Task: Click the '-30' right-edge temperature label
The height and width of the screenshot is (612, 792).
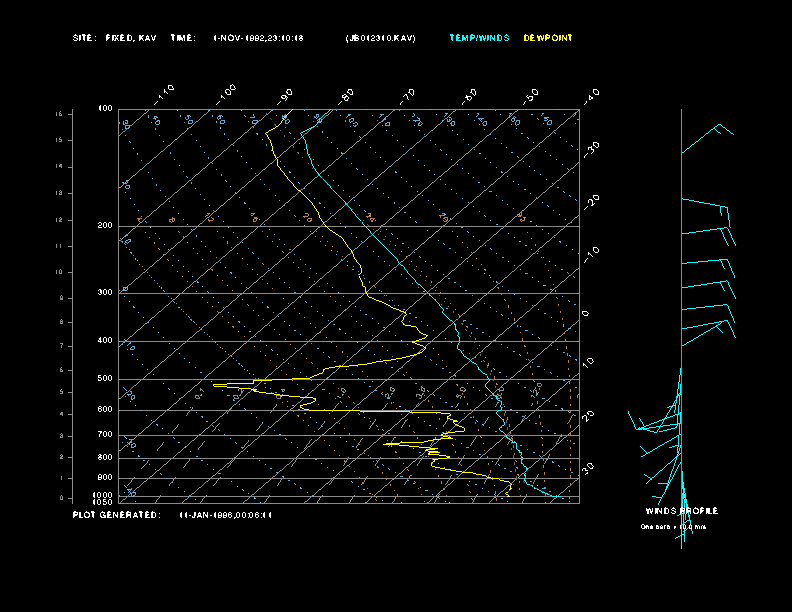Action: (591, 149)
